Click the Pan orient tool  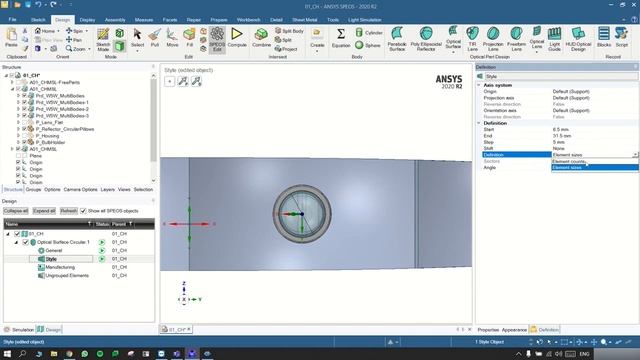coord(74,40)
